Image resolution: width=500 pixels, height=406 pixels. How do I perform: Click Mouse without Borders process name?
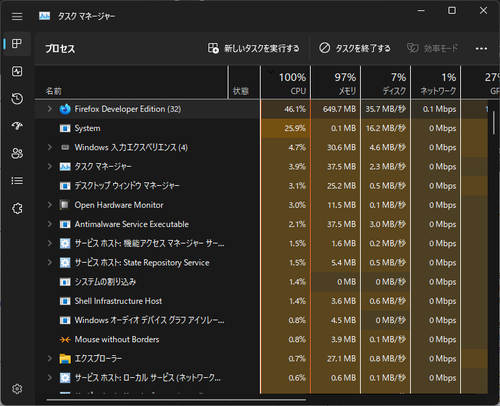117,339
